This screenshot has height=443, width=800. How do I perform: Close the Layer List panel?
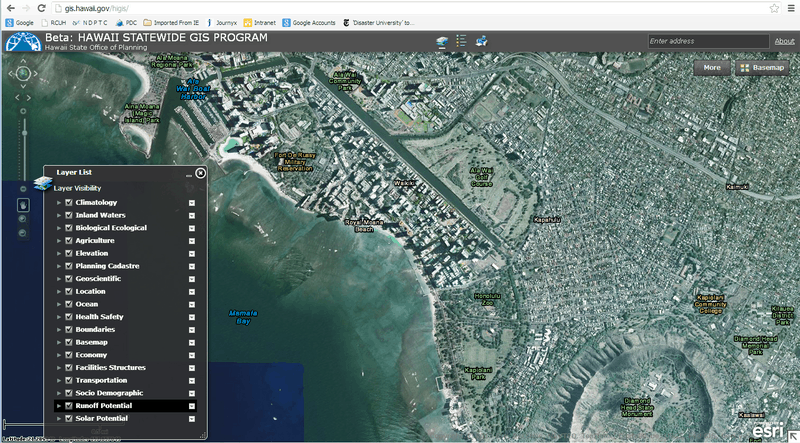(x=200, y=173)
